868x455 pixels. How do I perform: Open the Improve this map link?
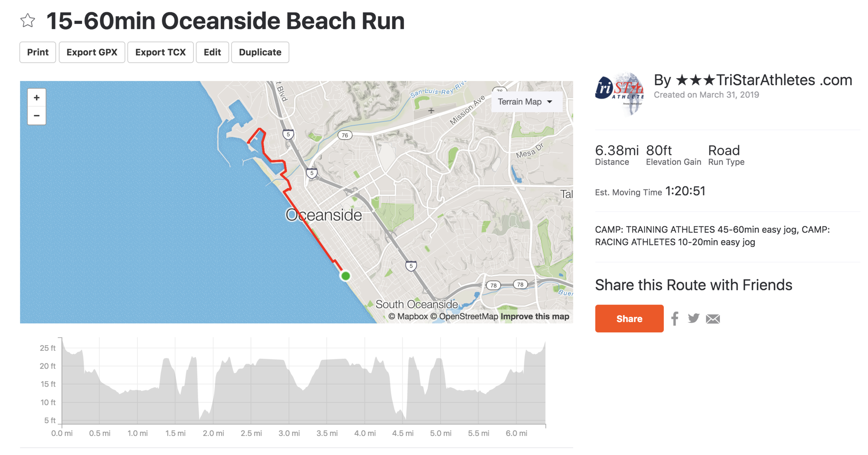[535, 316]
